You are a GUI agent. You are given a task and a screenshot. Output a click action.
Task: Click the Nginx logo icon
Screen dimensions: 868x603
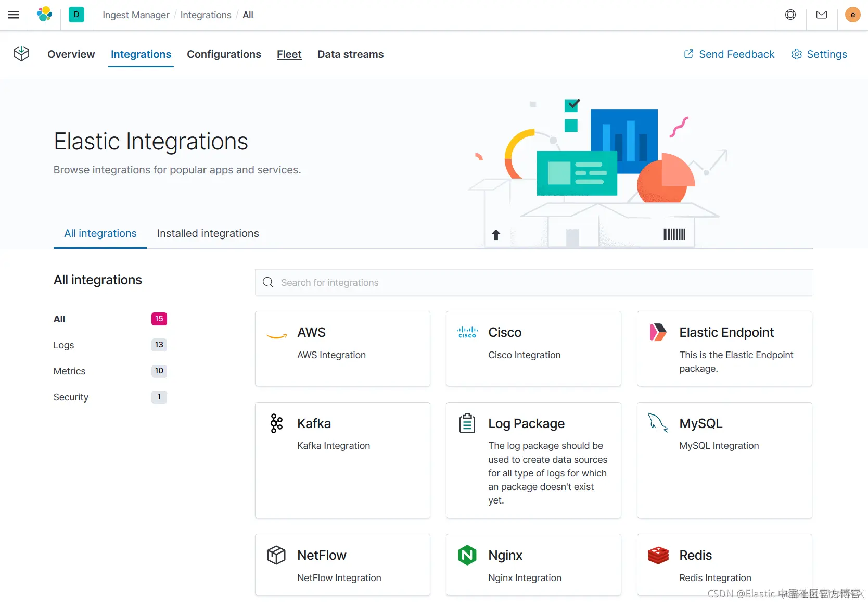467,555
